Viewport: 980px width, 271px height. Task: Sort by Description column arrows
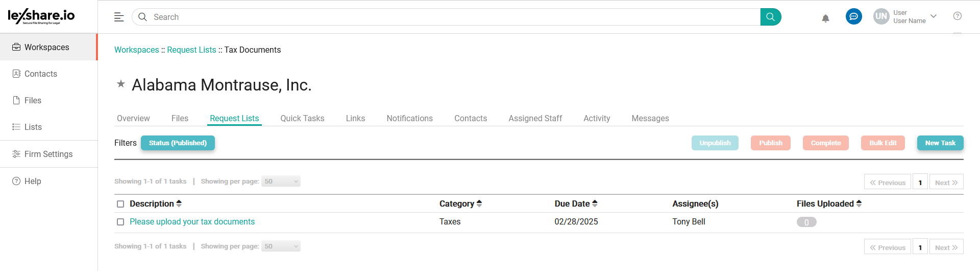pyautogui.click(x=179, y=204)
